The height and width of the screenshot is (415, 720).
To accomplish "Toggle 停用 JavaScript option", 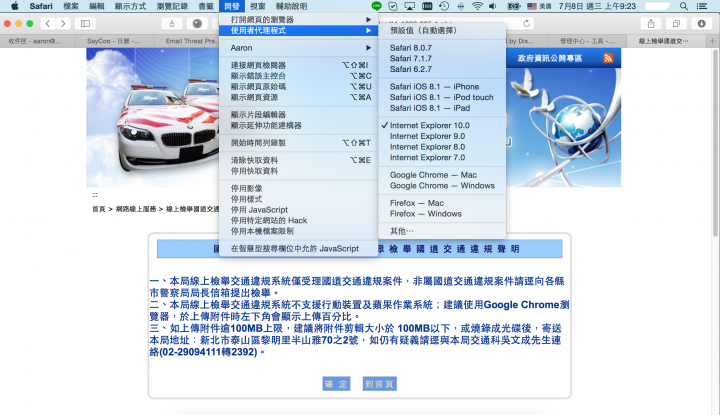I will (x=298, y=210).
